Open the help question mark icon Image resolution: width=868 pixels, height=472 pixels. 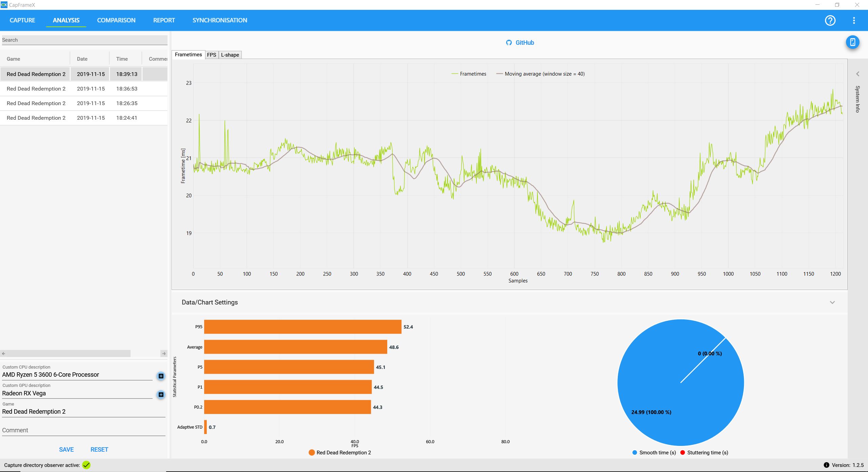pos(830,20)
